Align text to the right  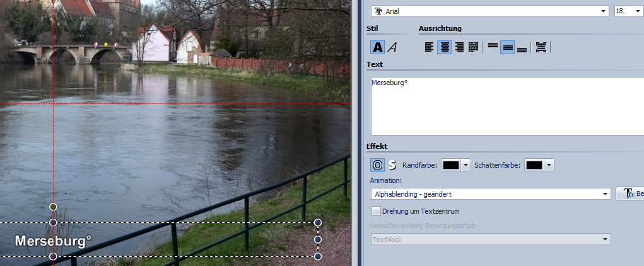click(459, 47)
